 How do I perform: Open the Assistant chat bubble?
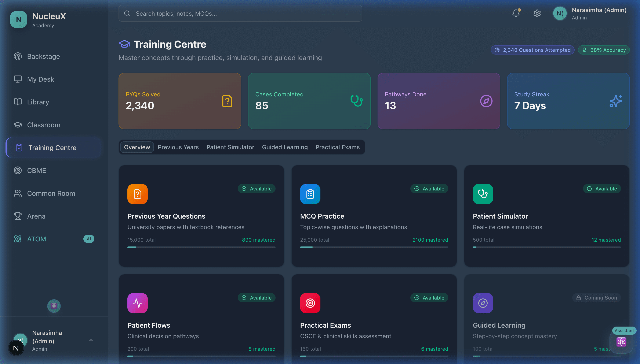click(x=621, y=342)
